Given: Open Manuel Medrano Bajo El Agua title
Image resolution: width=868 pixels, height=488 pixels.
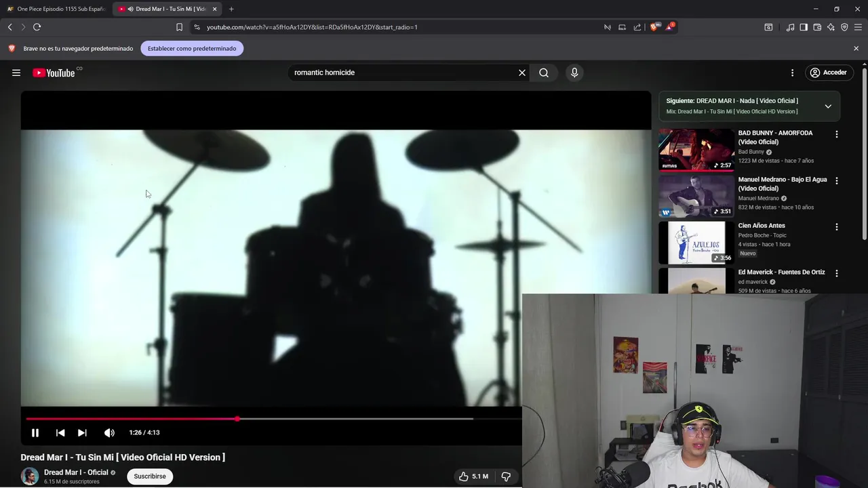Looking at the screenshot, I should point(783,184).
